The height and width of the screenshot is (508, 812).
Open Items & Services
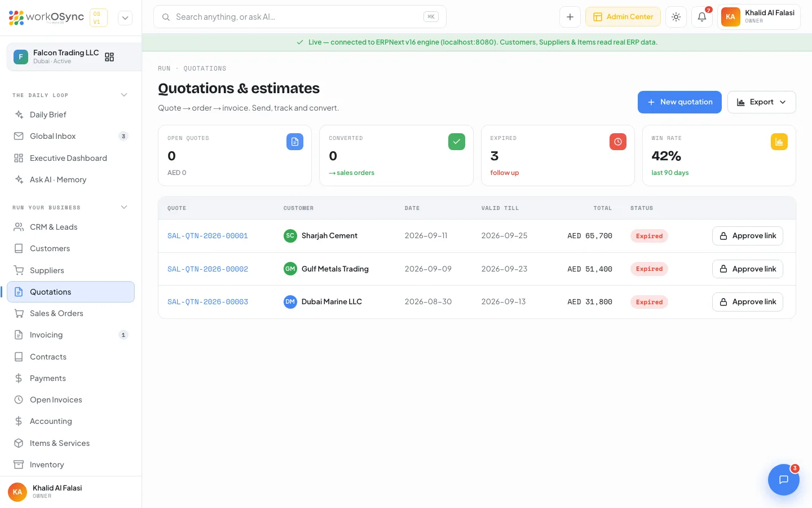[x=71, y=443]
